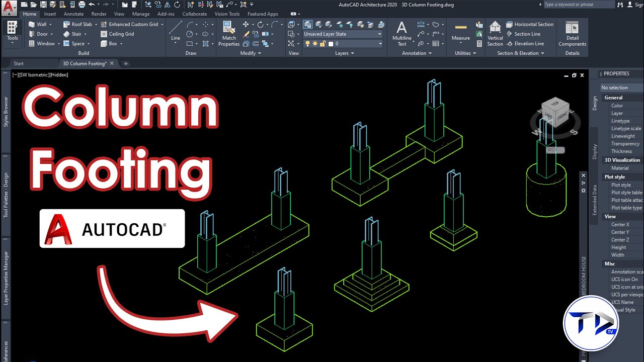Screen dimensions: 644x362
Task: Click the Multiline Text tool
Action: click(x=401, y=34)
